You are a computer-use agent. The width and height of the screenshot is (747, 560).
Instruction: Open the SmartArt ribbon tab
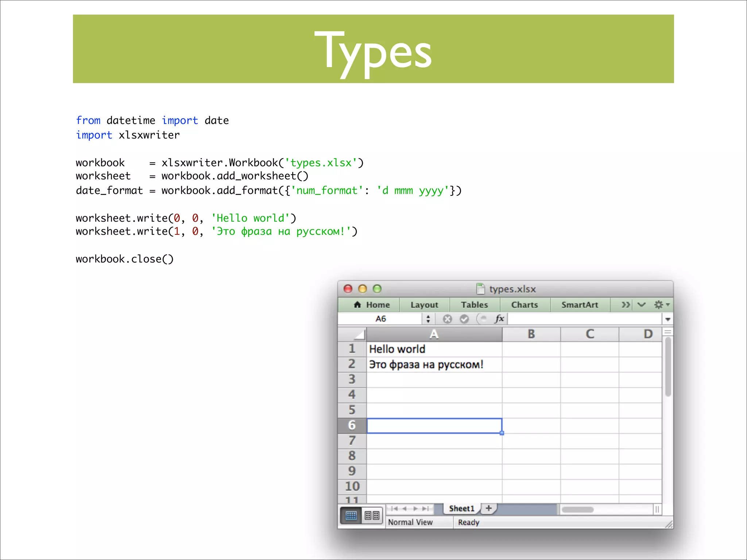[x=580, y=305]
